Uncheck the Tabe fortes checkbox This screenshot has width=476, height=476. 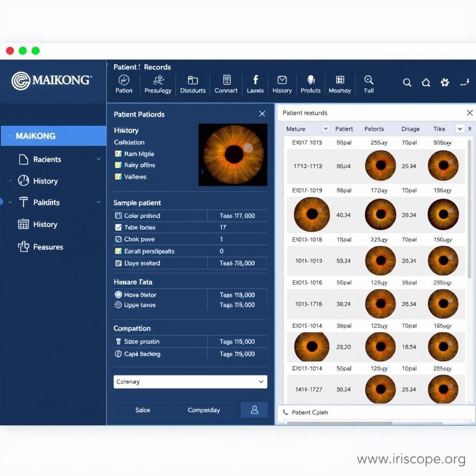(118, 227)
